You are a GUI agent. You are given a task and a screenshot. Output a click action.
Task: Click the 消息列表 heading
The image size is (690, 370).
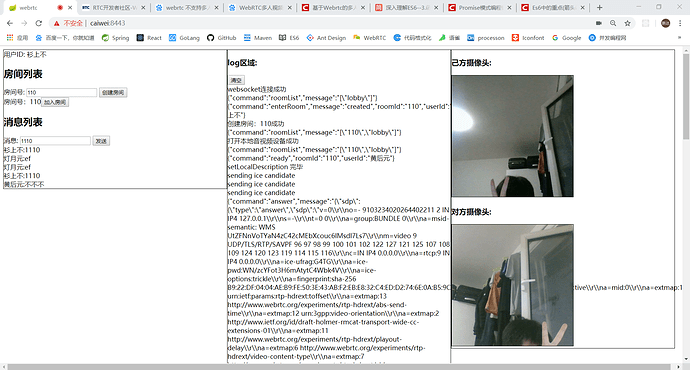click(23, 122)
